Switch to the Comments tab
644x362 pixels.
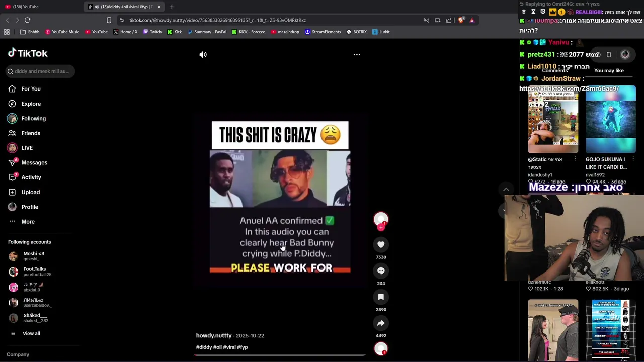tap(555, 71)
